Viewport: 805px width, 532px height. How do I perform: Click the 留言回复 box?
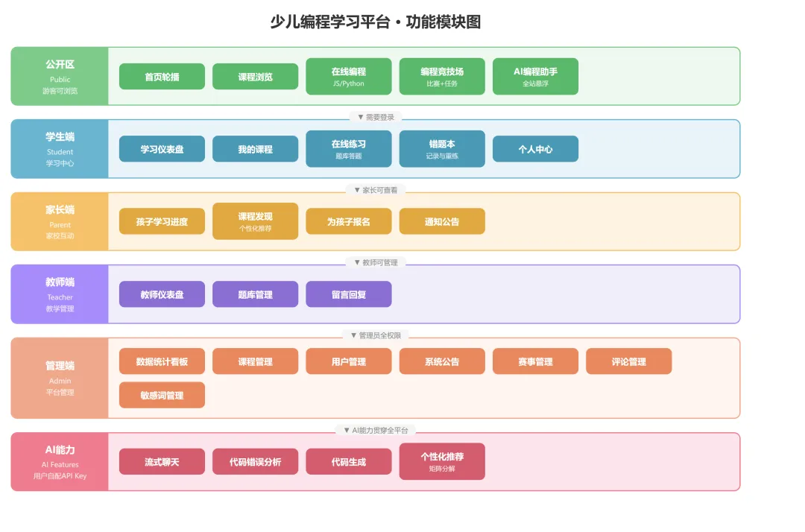point(349,294)
